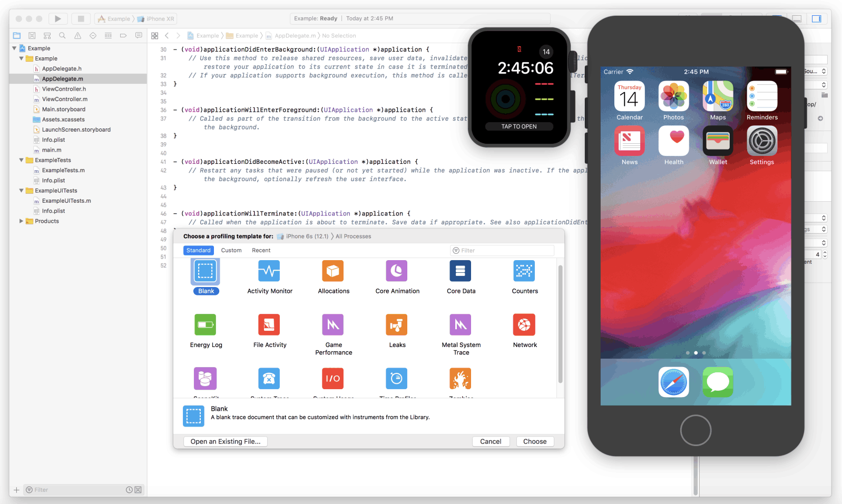
Task: Click the template Filter search field
Action: click(x=502, y=251)
